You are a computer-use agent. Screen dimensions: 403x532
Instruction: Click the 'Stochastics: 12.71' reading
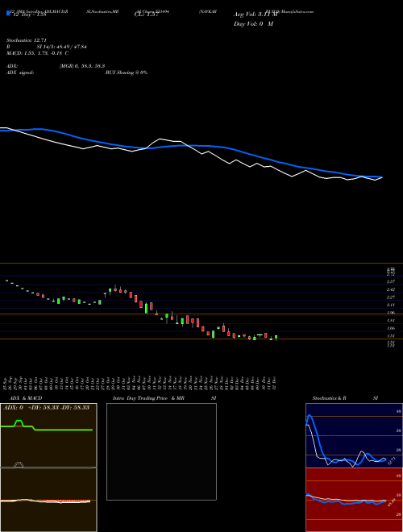(26, 40)
